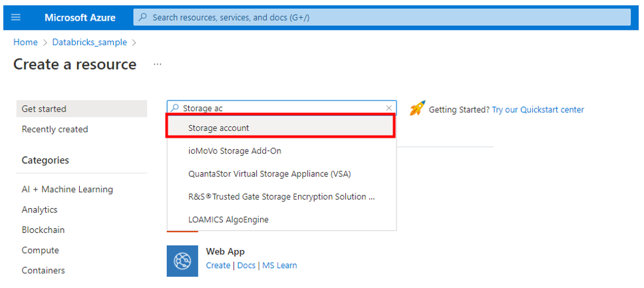Screen dimensions: 644x288
Task: Go to the Home breadcrumb
Action: 25,42
